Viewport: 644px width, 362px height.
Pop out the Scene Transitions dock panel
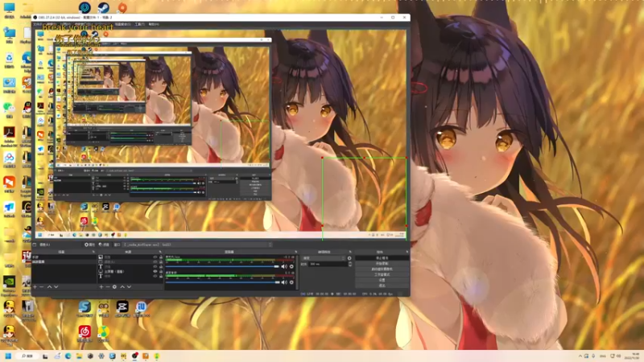pos(350,252)
